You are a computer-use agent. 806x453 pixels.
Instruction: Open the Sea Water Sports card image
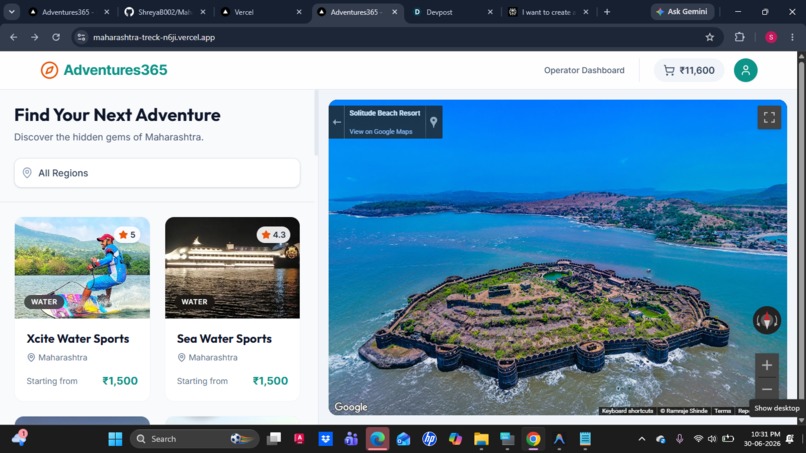point(232,267)
